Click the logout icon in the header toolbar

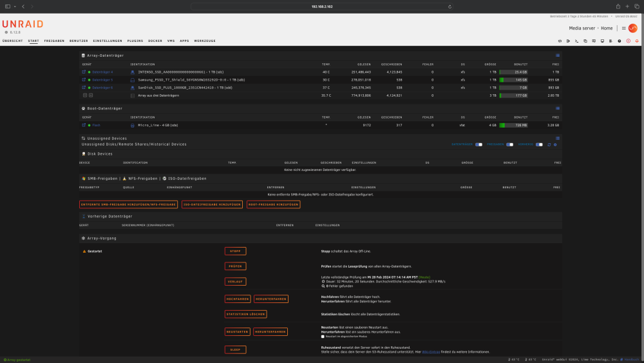pyautogui.click(x=568, y=41)
